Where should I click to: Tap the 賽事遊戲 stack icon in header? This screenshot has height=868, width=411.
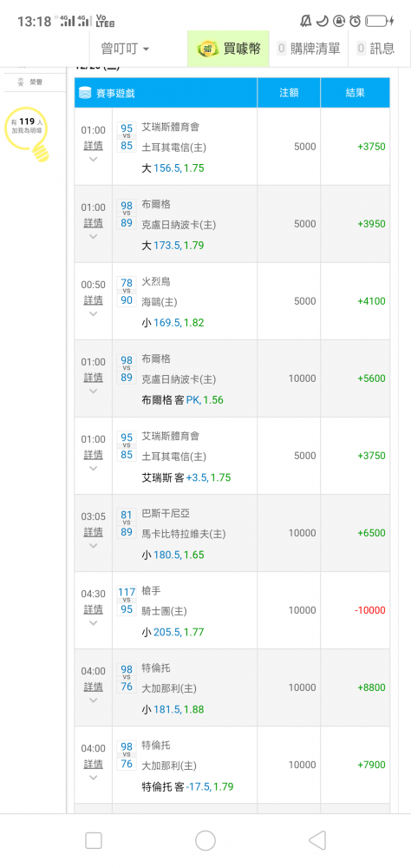click(x=84, y=93)
